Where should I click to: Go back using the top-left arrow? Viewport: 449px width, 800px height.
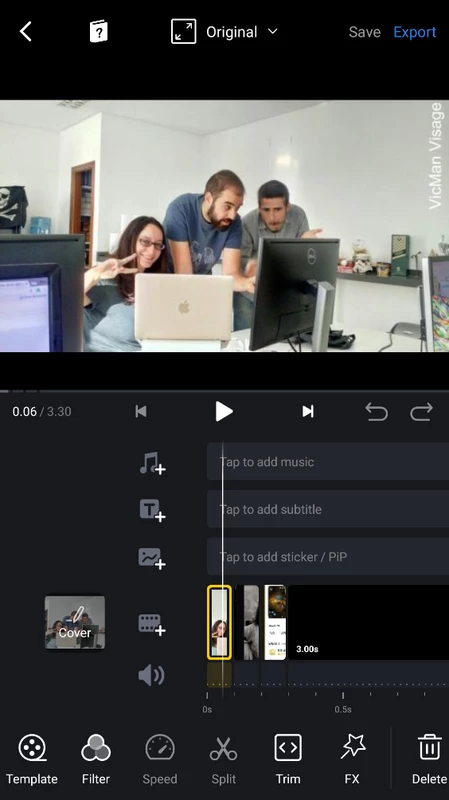pyautogui.click(x=26, y=32)
